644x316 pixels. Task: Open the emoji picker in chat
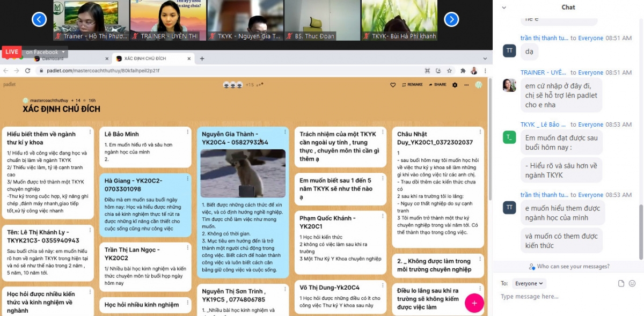(632, 283)
